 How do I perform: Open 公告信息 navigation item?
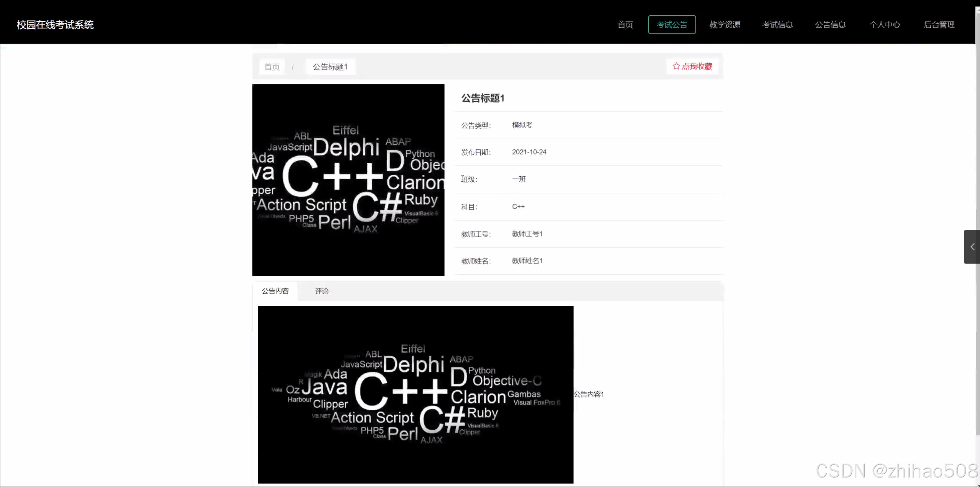[x=830, y=25]
